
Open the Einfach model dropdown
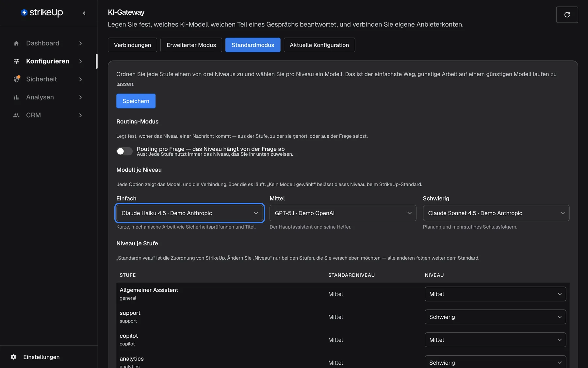(190, 213)
